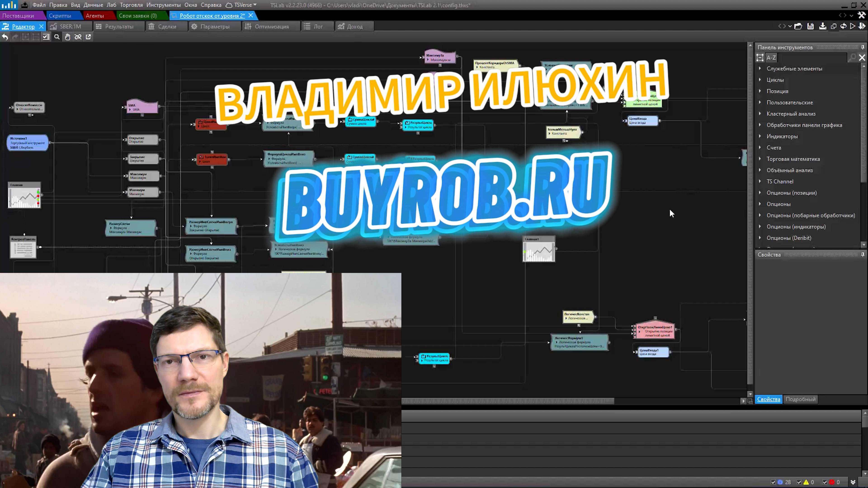The height and width of the screenshot is (488, 868).
Task: Run script with the play triangle icon
Action: click(x=852, y=26)
